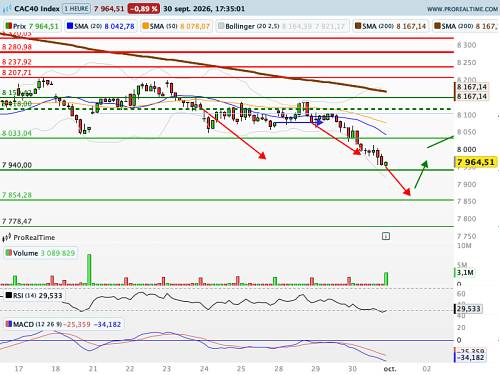This screenshot has height=375, width=500.
Task: Click the ProRealTime candlestick logo icon
Action: 7,238
